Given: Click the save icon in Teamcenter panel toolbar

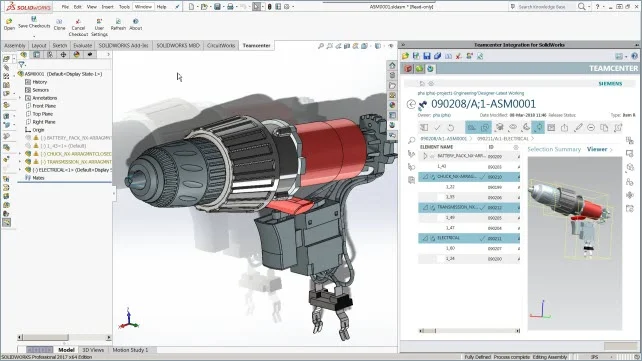Looking at the screenshot, I should pyautogui.click(x=427, y=56).
